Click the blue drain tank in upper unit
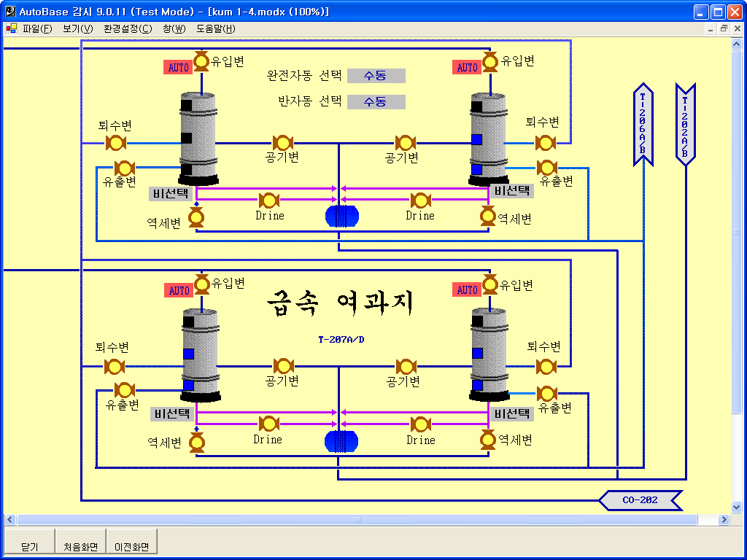The image size is (747, 560). tap(341, 216)
